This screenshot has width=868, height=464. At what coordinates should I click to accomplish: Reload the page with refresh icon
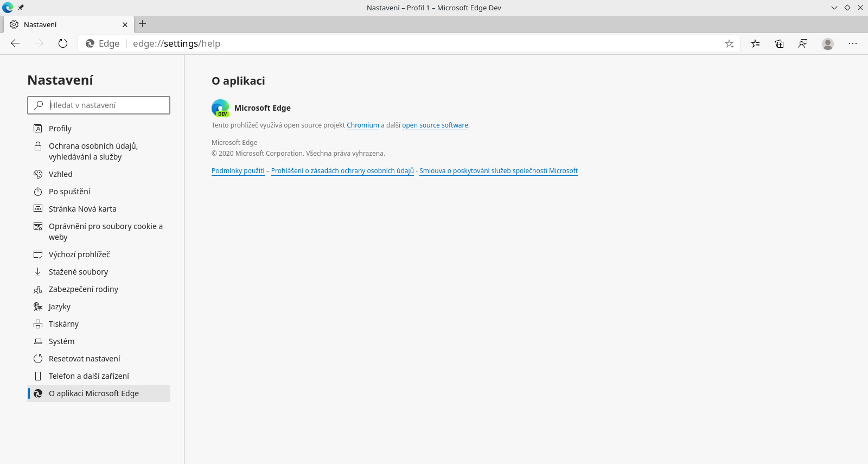pyautogui.click(x=63, y=43)
